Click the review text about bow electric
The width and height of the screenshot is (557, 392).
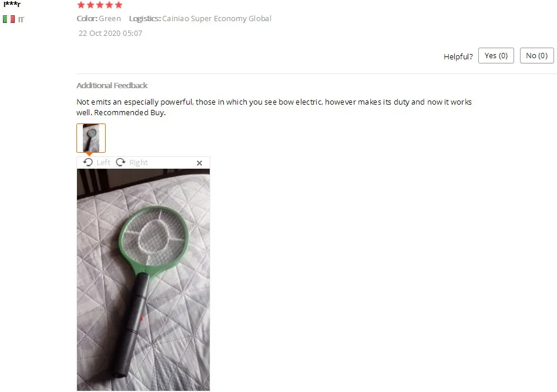(x=274, y=107)
